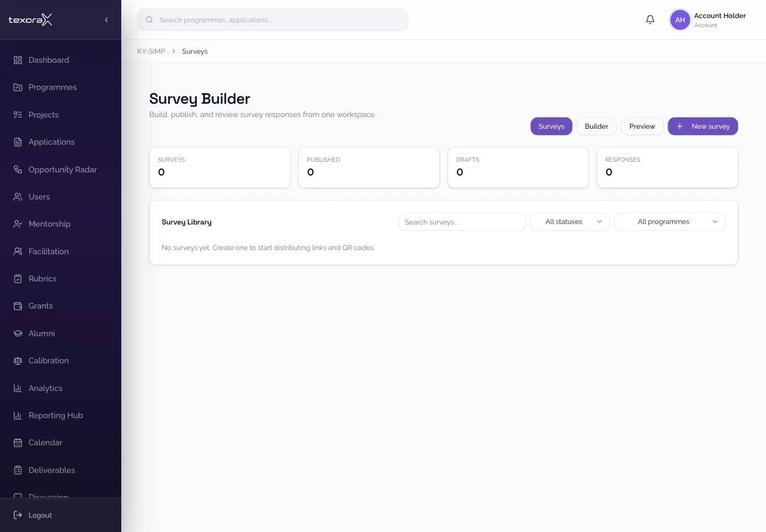766x532 pixels.
Task: Switch to the Surveys tab
Action: coord(551,126)
